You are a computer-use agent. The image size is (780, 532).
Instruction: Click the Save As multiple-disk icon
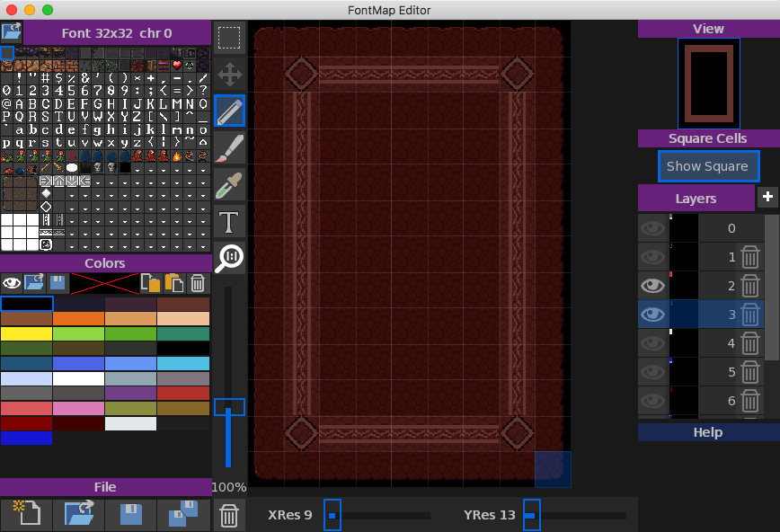(x=183, y=515)
